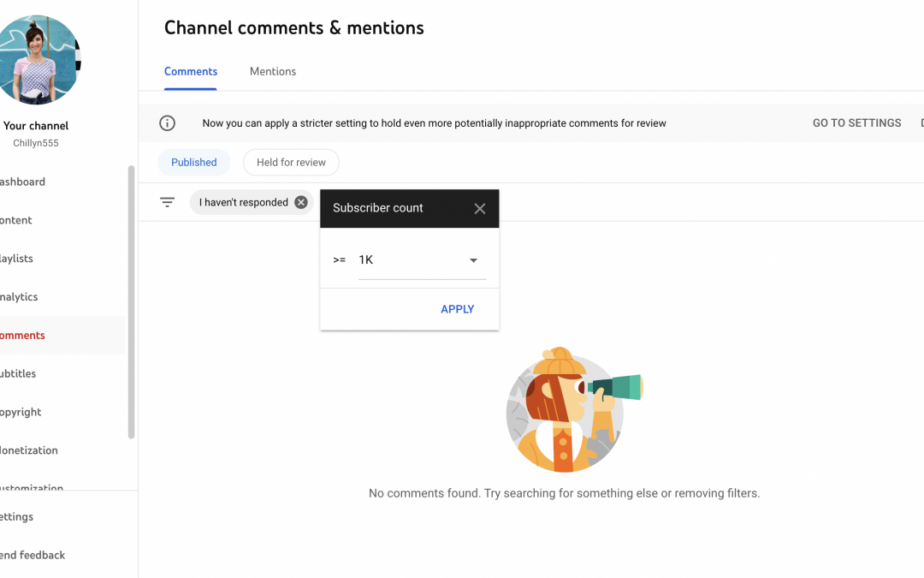Viewport: 924px width, 578px height.
Task: Enable the Held for review filter
Action: 291,162
